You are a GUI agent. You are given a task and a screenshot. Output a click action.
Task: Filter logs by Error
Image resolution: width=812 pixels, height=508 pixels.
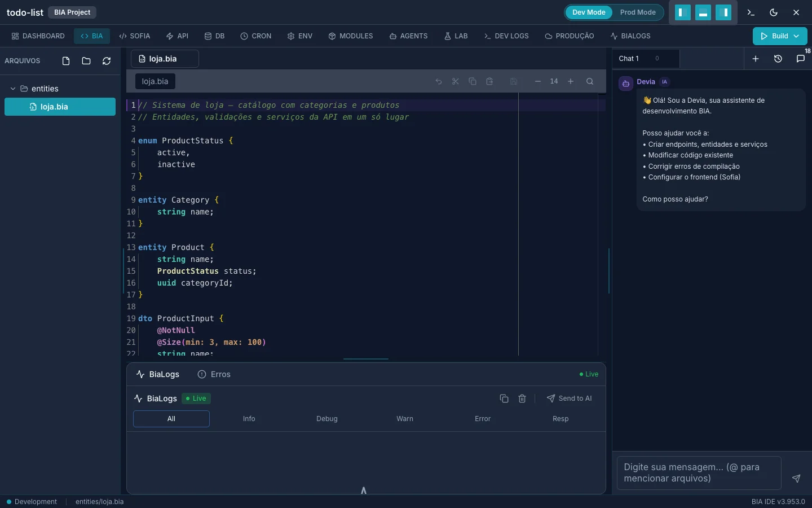point(483,419)
